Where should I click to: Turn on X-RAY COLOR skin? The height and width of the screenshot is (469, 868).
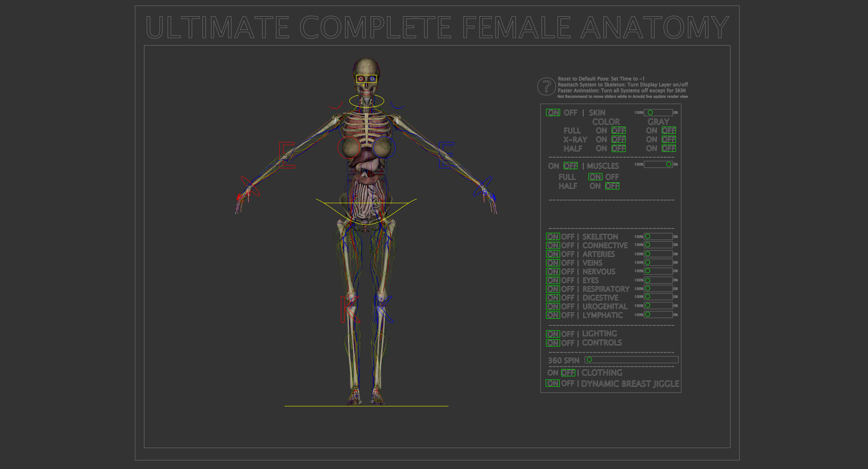pos(601,140)
